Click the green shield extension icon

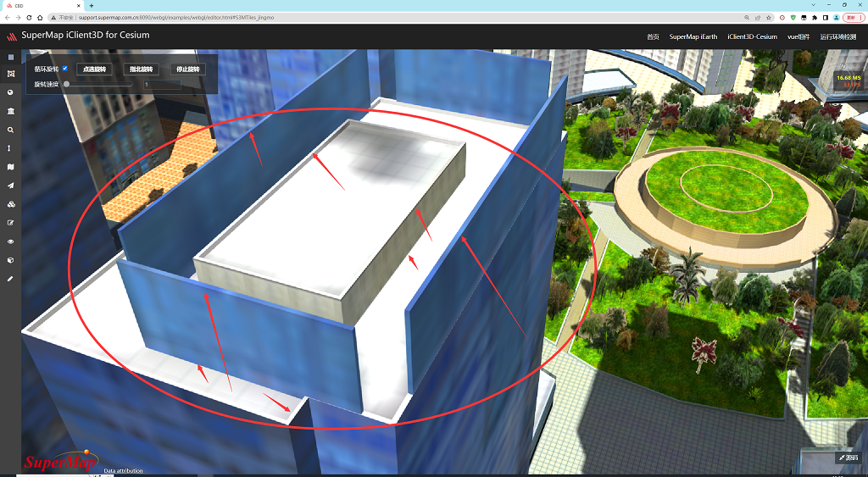point(793,18)
